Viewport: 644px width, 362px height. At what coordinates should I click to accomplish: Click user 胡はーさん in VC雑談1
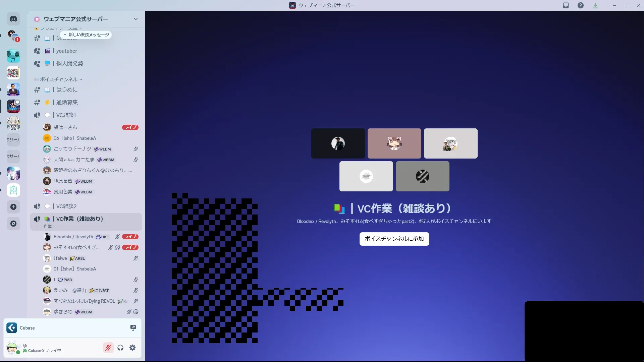(x=65, y=127)
